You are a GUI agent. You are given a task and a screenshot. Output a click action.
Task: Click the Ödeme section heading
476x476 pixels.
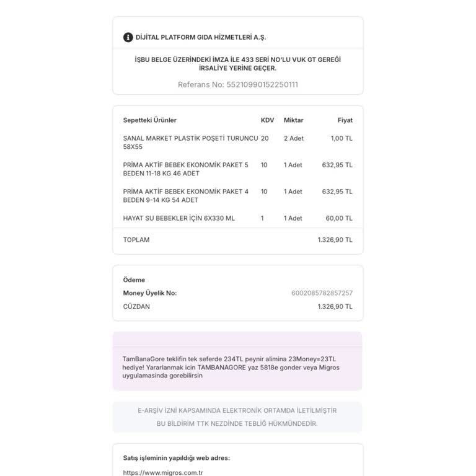pyautogui.click(x=134, y=280)
